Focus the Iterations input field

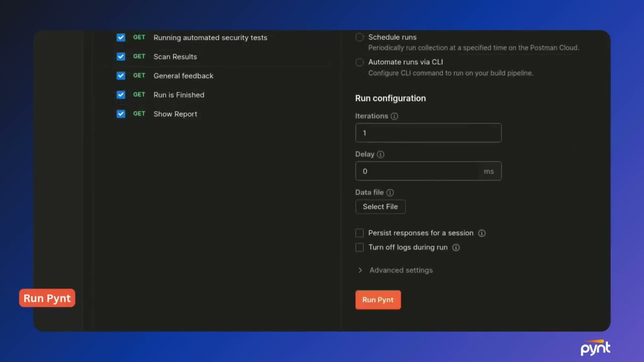click(x=428, y=133)
